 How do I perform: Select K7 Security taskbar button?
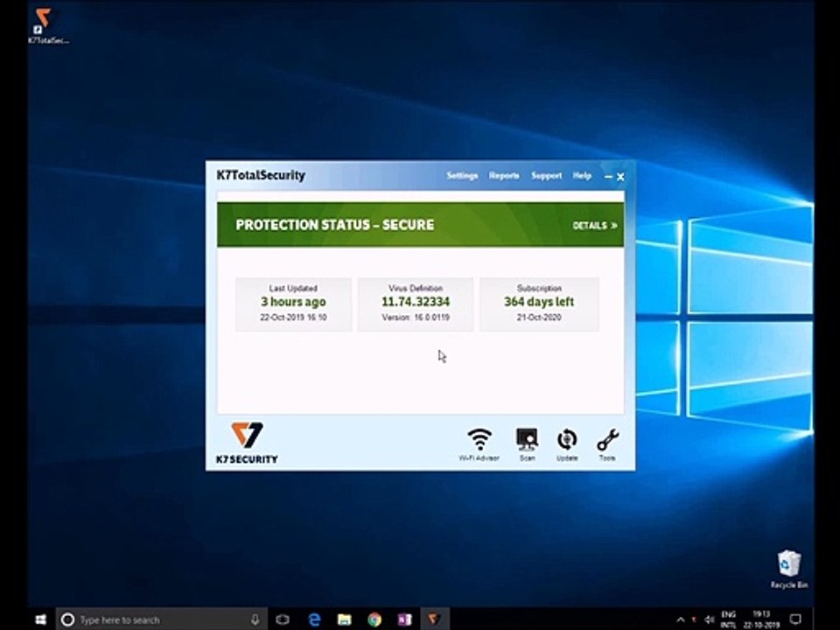coord(435,619)
